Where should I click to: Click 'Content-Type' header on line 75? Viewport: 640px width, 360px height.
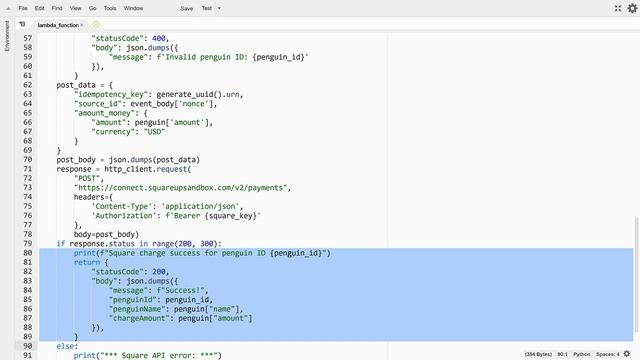tap(122, 207)
